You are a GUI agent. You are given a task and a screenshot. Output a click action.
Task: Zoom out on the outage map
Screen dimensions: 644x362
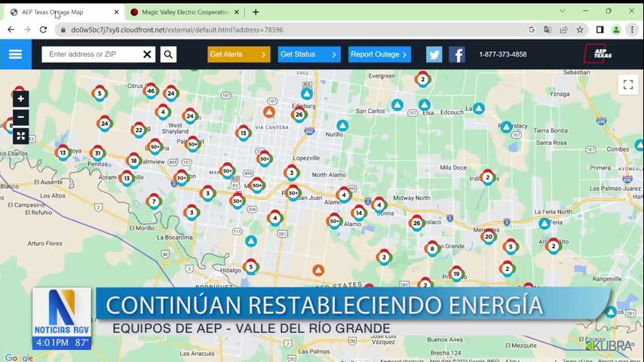pyautogui.click(x=21, y=118)
